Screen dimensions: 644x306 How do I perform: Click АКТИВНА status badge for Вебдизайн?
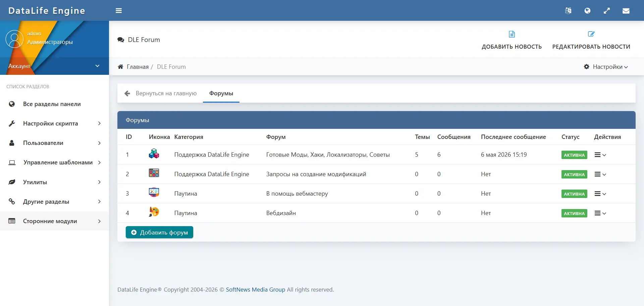click(574, 213)
